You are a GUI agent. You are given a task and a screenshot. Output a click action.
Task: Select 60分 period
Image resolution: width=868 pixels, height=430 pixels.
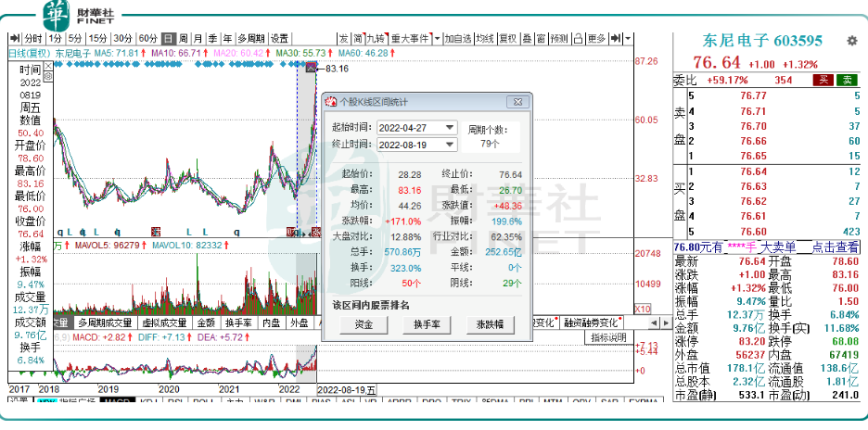[148, 39]
